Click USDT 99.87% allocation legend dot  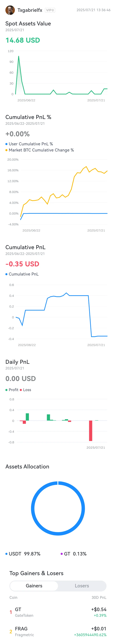[x=6, y=554]
